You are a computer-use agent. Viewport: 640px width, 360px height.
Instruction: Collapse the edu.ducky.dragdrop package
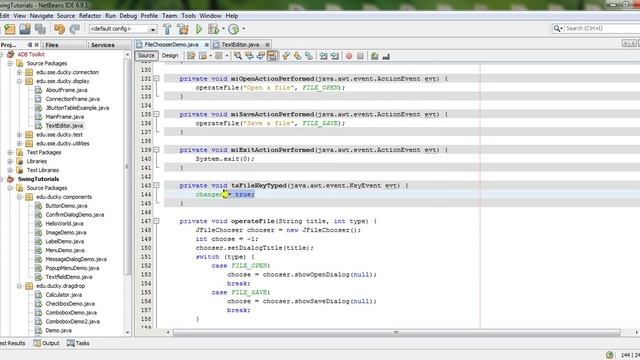(x=19, y=286)
